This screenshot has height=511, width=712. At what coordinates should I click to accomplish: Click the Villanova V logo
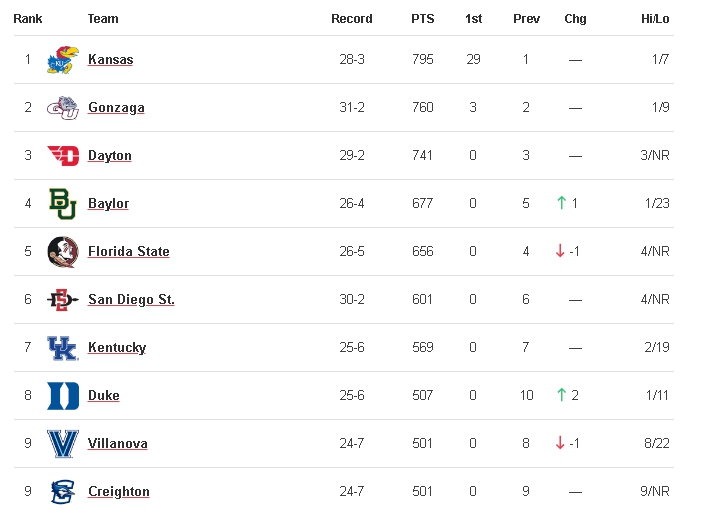tap(63, 444)
